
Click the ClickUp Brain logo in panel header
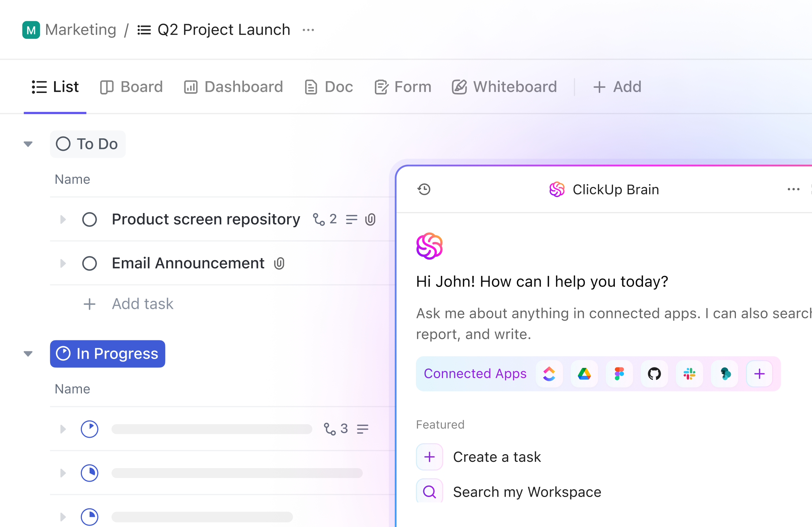(557, 190)
